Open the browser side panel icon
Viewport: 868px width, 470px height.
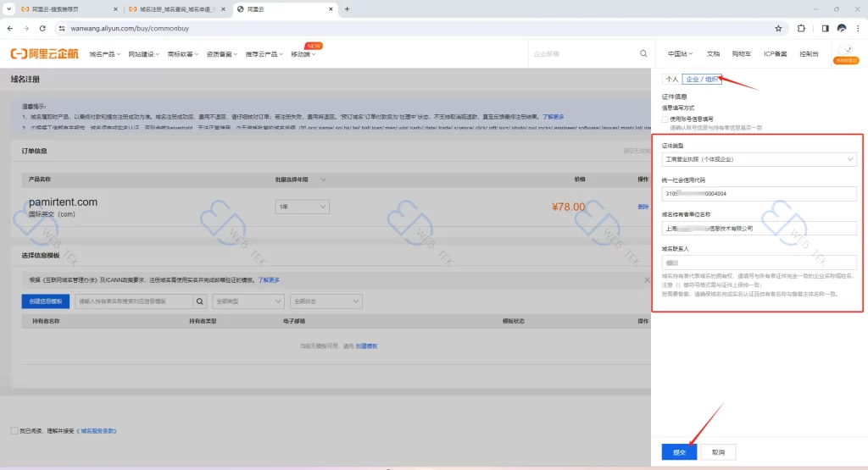coord(825,28)
